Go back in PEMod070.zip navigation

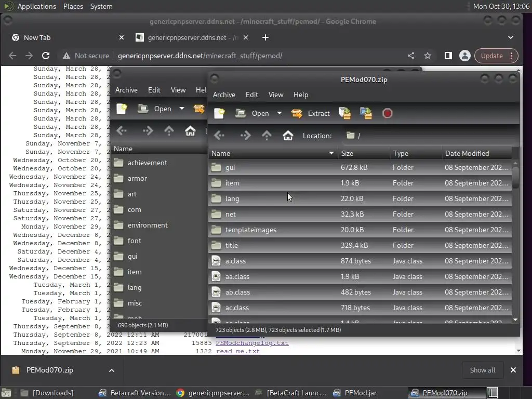click(x=219, y=136)
